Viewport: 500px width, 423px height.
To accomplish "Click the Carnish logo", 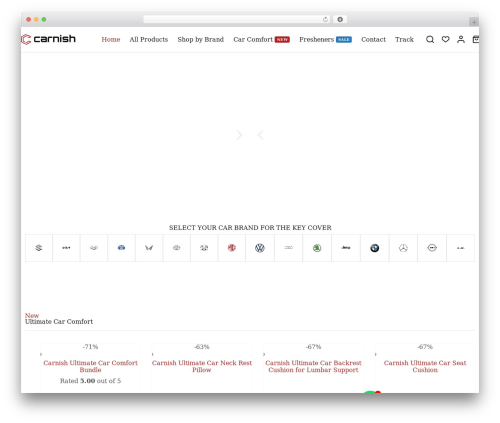I will 48,39.
